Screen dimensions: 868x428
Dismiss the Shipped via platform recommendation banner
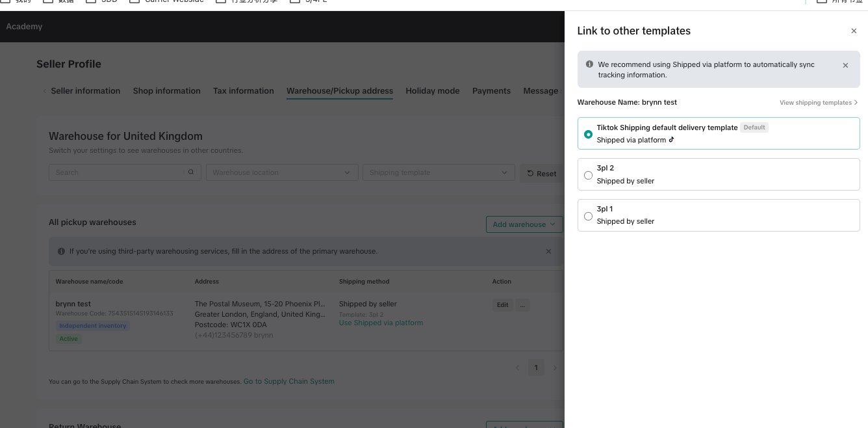coord(845,65)
